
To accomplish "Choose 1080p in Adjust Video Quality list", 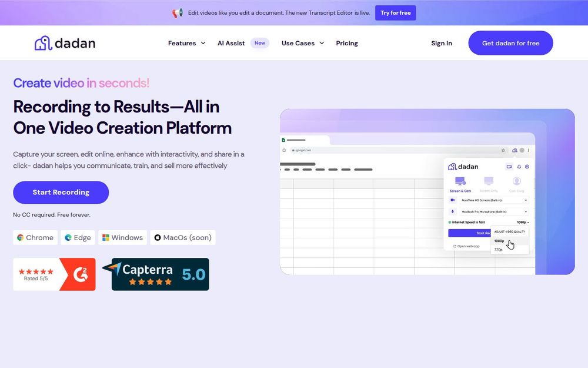I will tap(509, 241).
